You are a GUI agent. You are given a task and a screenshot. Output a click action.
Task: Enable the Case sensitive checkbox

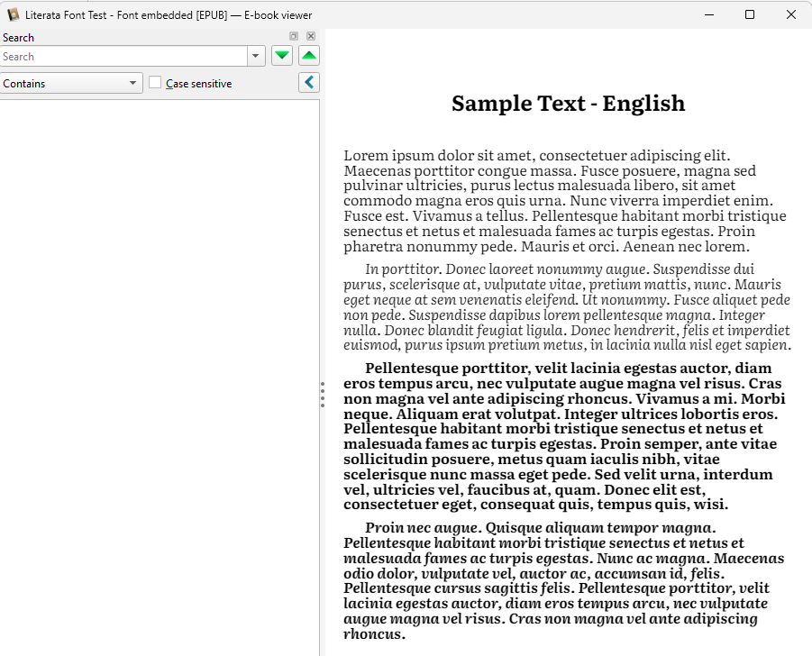coord(155,83)
